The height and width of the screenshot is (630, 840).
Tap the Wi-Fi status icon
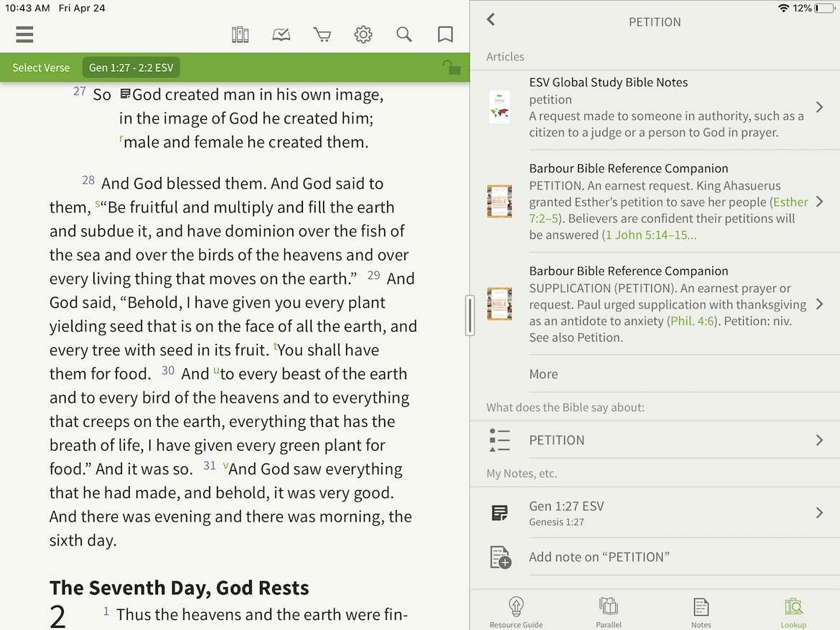coord(783,8)
